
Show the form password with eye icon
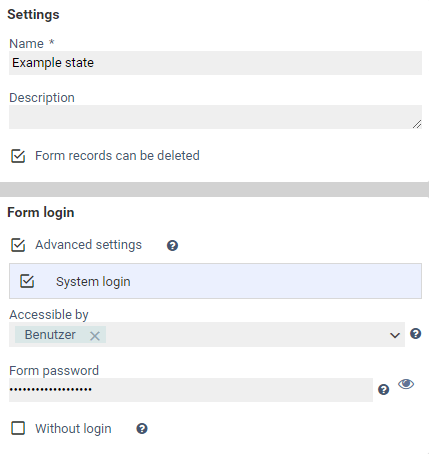tap(406, 384)
